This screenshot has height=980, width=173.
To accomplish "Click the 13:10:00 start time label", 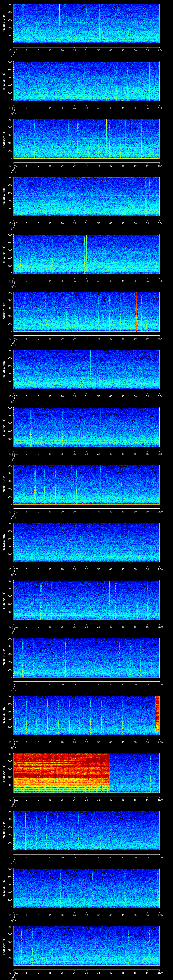I will click(x=14, y=569).
